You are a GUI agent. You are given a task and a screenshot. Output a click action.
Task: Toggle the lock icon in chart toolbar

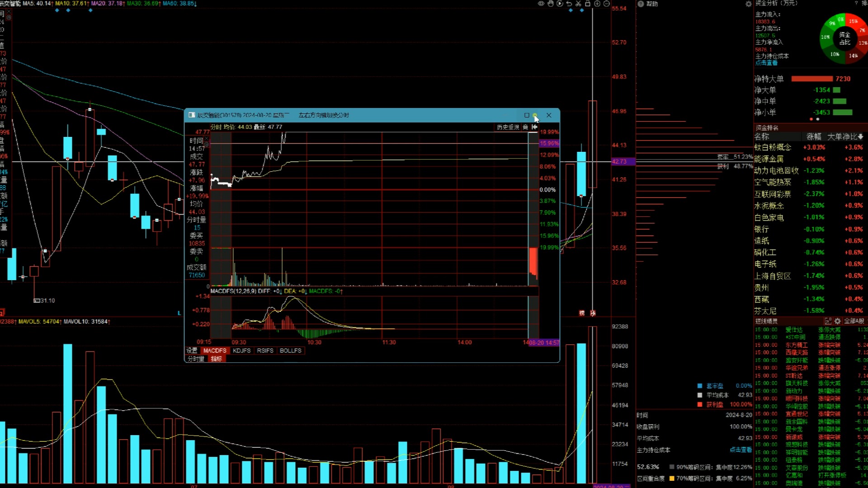[588, 4]
